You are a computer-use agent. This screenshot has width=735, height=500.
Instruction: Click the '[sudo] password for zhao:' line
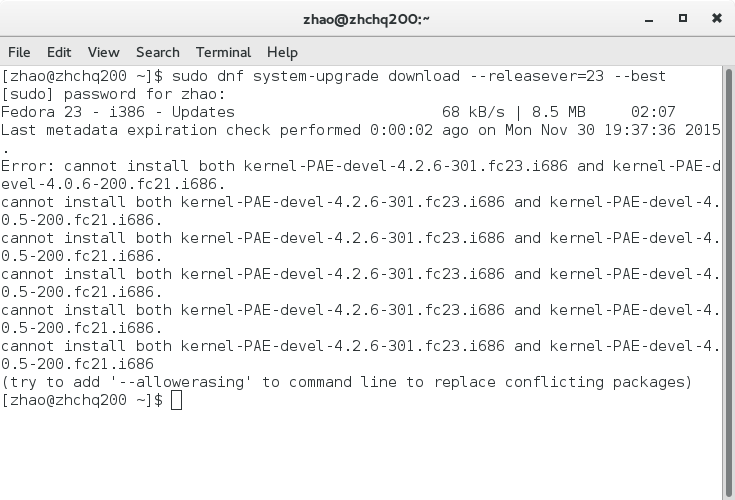tap(113, 94)
